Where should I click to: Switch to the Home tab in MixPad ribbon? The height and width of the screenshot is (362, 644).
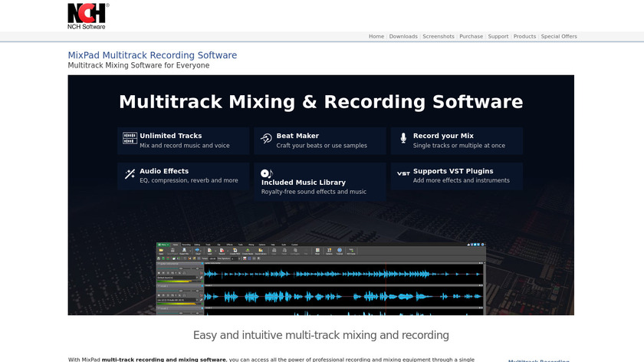coord(176,245)
